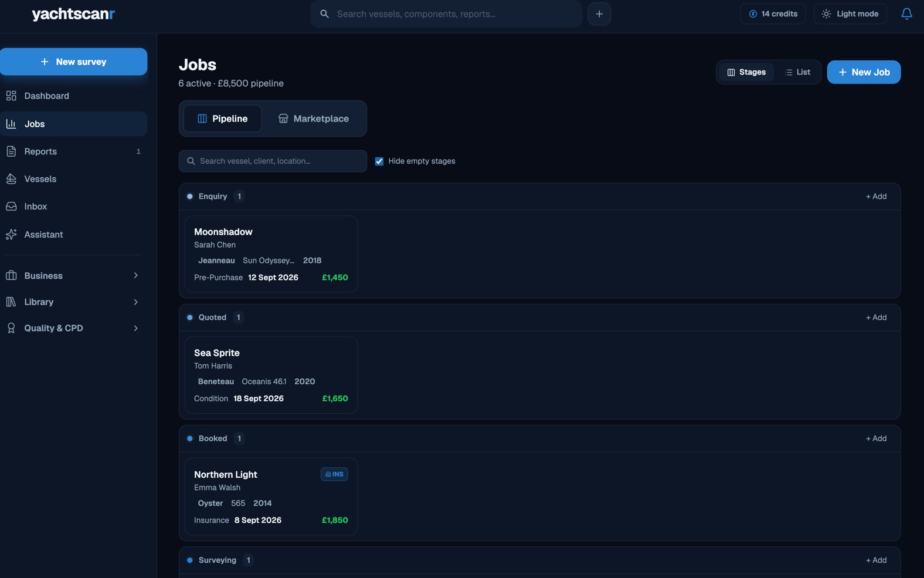Click the £1,450 price on Moonshadow
This screenshot has width=924, height=578.
tap(335, 278)
